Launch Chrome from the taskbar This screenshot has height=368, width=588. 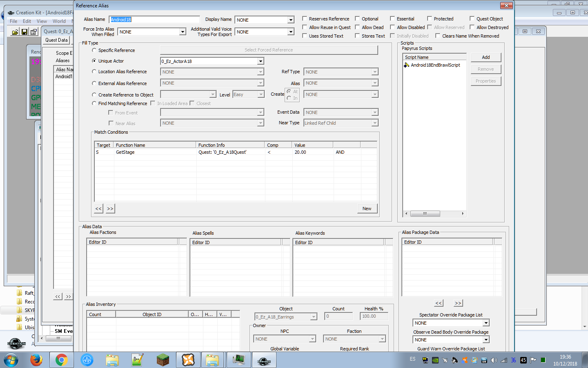point(61,360)
